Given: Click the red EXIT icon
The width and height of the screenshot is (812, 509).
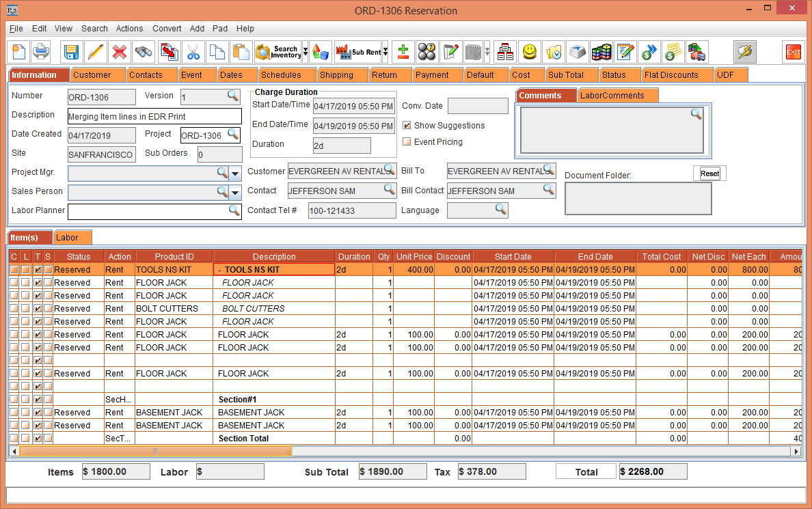Looking at the screenshot, I should (793, 52).
